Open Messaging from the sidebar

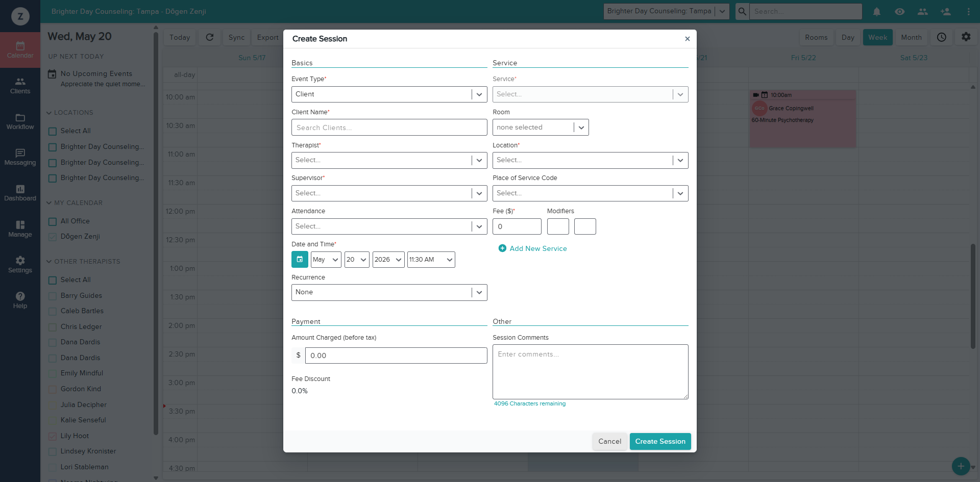20,157
